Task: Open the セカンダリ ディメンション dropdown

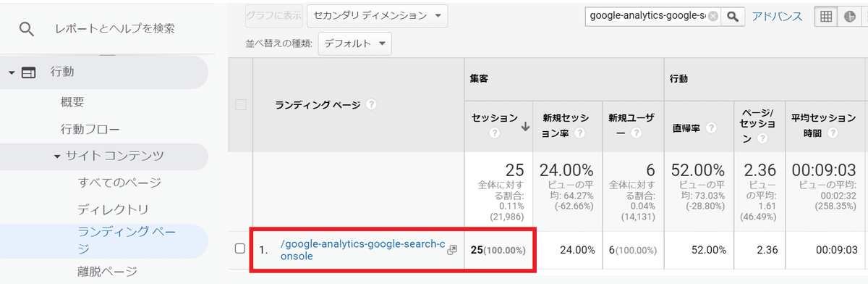Action: (x=377, y=15)
